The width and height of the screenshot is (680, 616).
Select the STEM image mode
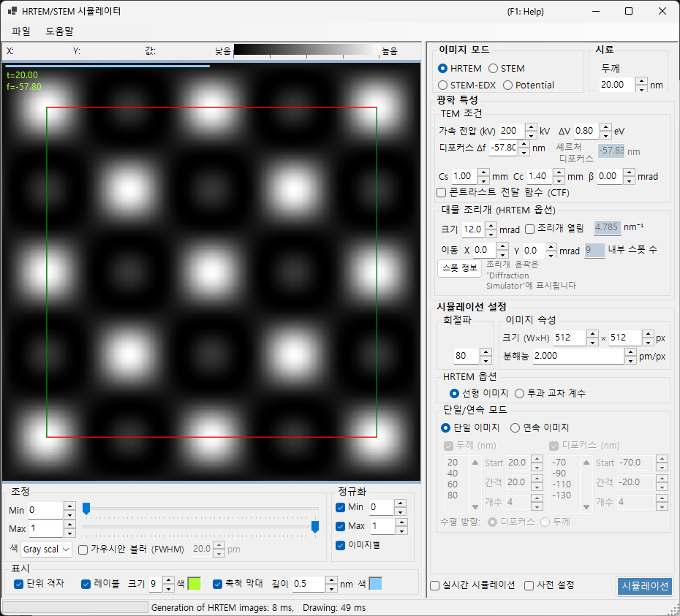[507, 69]
